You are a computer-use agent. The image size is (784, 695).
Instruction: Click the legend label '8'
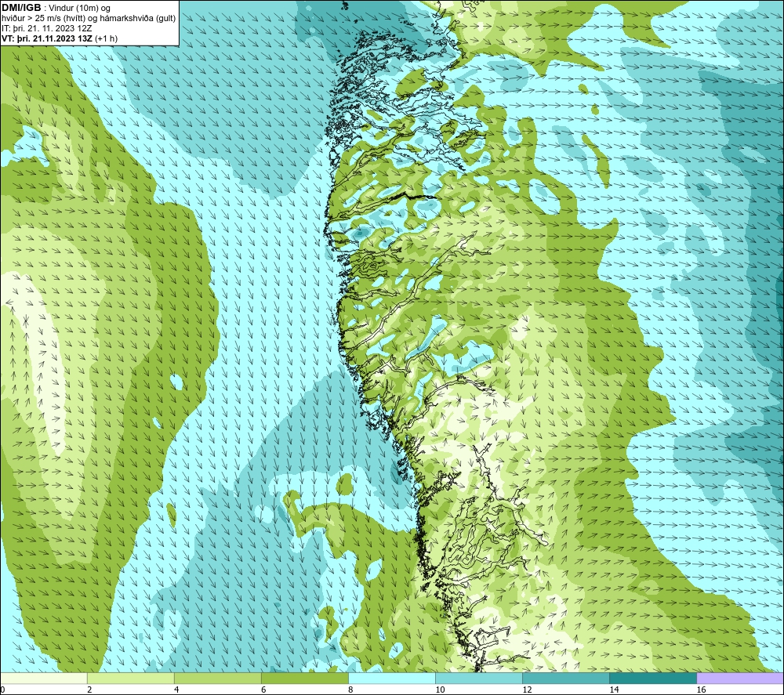(350, 690)
